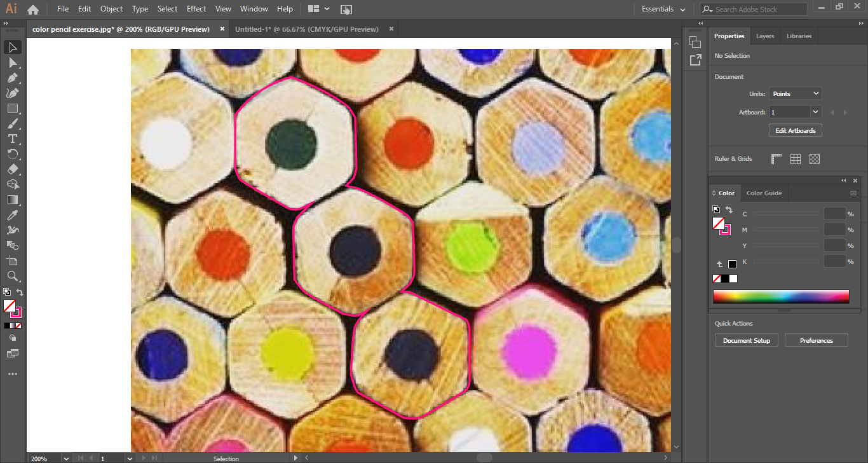Select the Gradient tool
The image size is (868, 463).
[12, 200]
